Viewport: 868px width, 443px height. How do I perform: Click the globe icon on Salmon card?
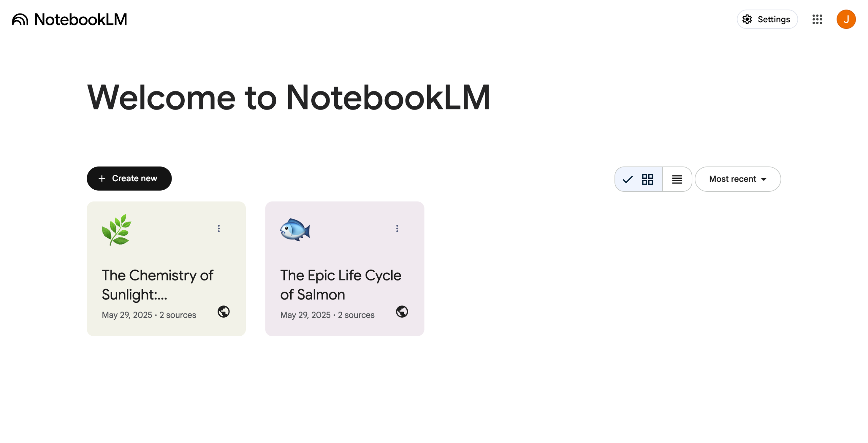402,312
